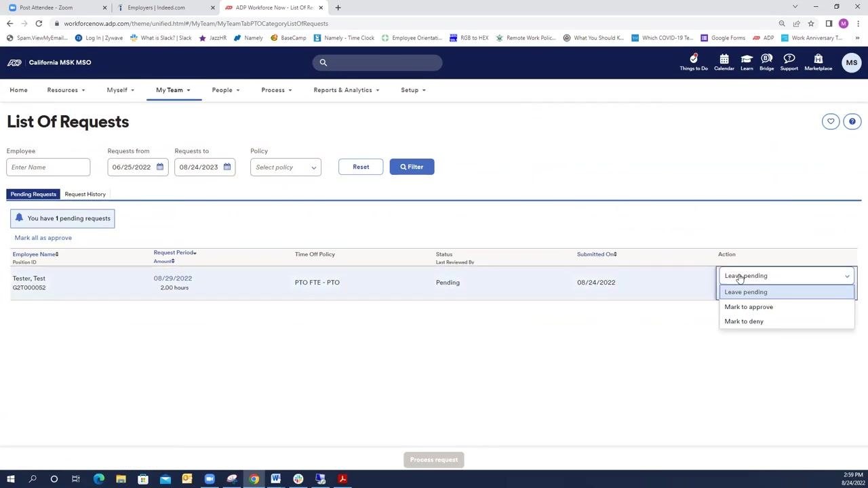This screenshot has height=488, width=868.
Task: Open the Marketplace bag icon
Action: pos(818,62)
